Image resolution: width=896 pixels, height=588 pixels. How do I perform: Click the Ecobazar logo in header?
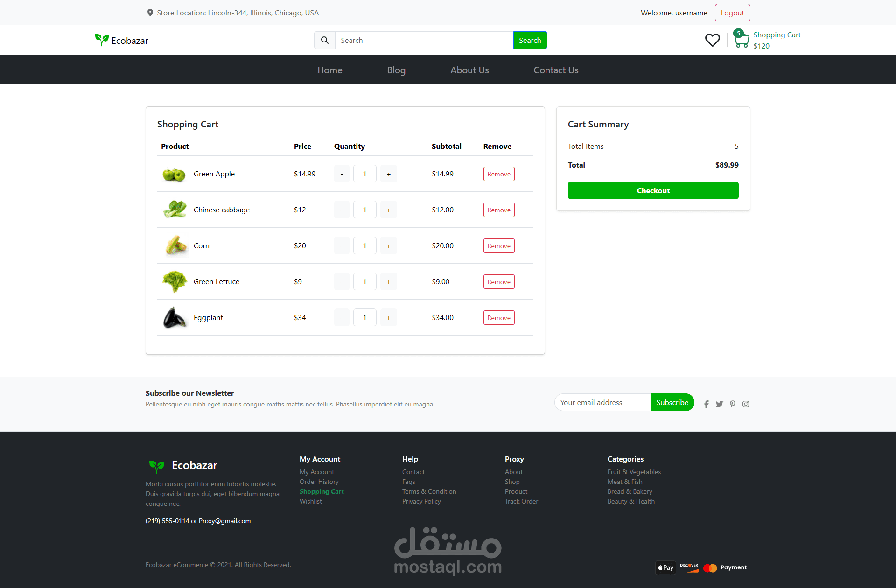tap(122, 40)
